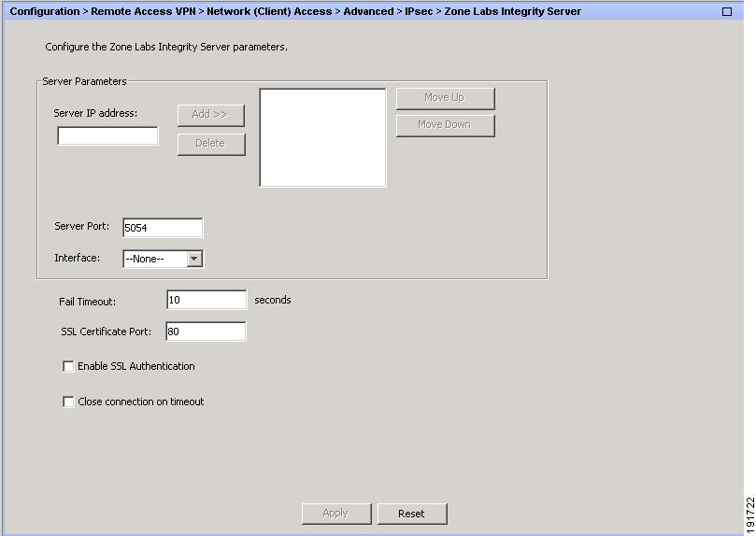The height and width of the screenshot is (536, 756).
Task: Click the 'SSL Certificate Port:' label
Action: pos(107,331)
